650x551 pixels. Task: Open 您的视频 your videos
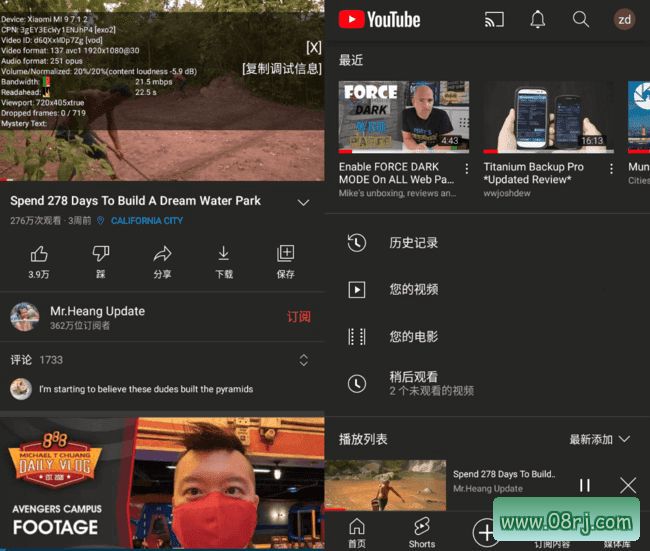tap(487, 289)
